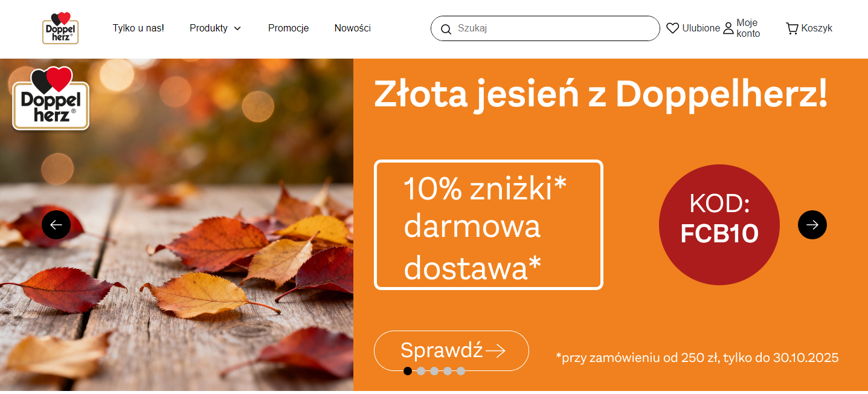The width and height of the screenshot is (868, 394).
Task: Go to the Nowości menu item
Action: (x=352, y=28)
